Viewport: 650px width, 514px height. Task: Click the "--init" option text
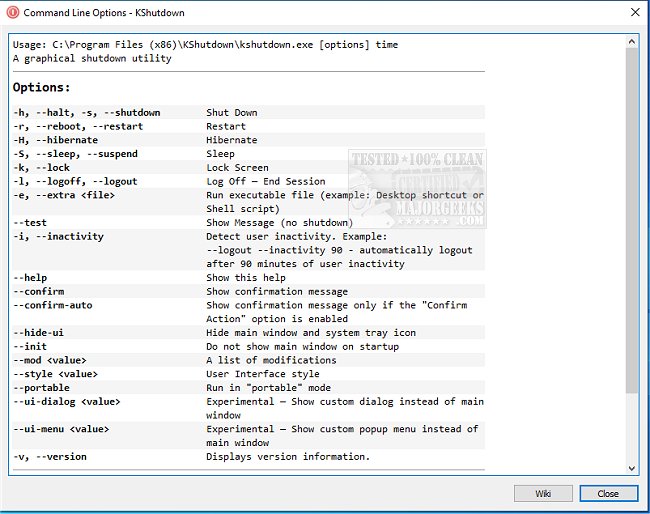point(30,346)
